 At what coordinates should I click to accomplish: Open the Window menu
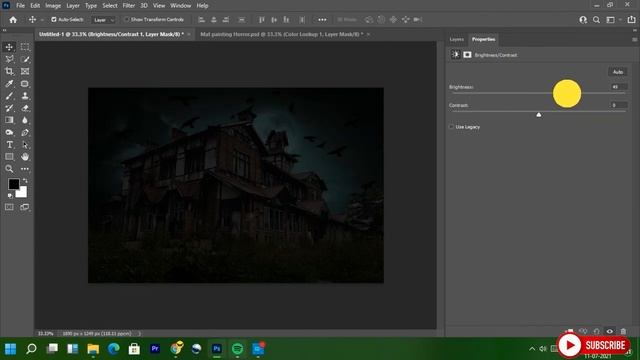pos(180,6)
